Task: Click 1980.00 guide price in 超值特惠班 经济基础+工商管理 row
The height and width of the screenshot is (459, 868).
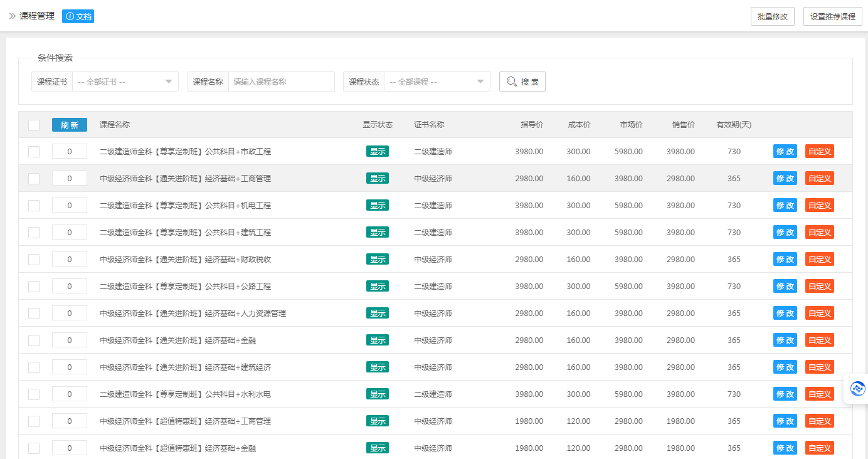Action: coord(529,421)
